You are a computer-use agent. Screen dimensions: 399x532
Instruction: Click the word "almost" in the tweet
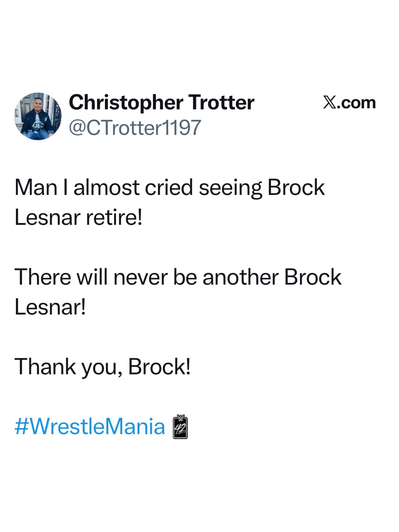pos(106,188)
